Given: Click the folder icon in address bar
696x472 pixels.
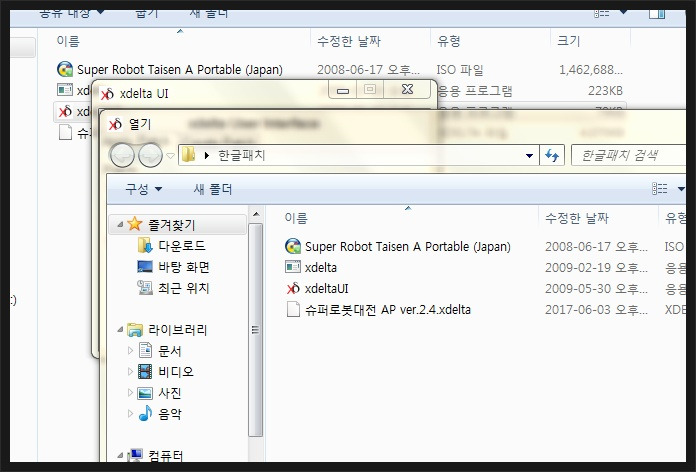Looking at the screenshot, I should pyautogui.click(x=189, y=155).
